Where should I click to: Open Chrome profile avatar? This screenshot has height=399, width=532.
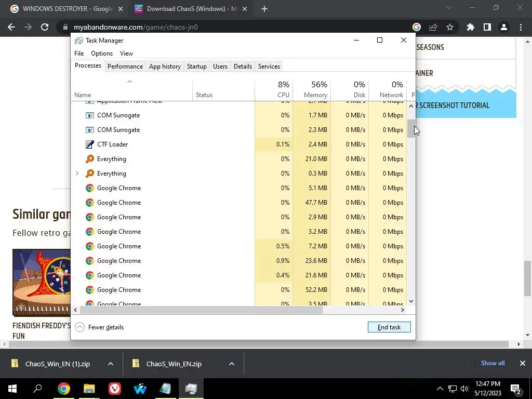504,27
